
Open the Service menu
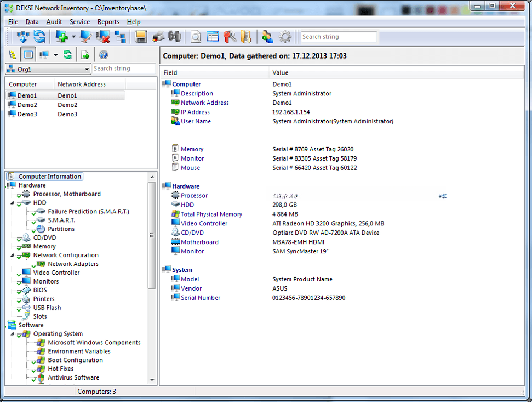(x=80, y=22)
